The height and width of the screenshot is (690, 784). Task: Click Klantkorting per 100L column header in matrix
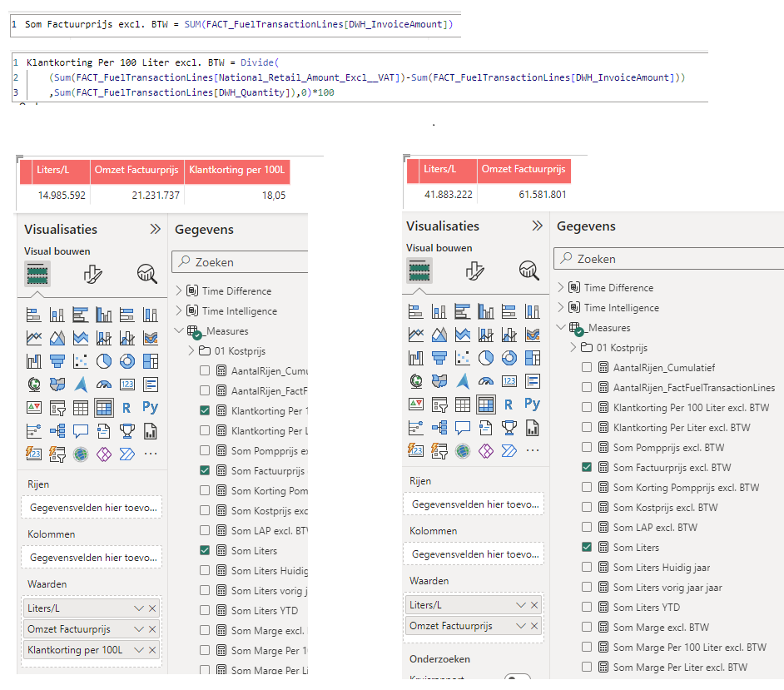pyautogui.click(x=237, y=171)
